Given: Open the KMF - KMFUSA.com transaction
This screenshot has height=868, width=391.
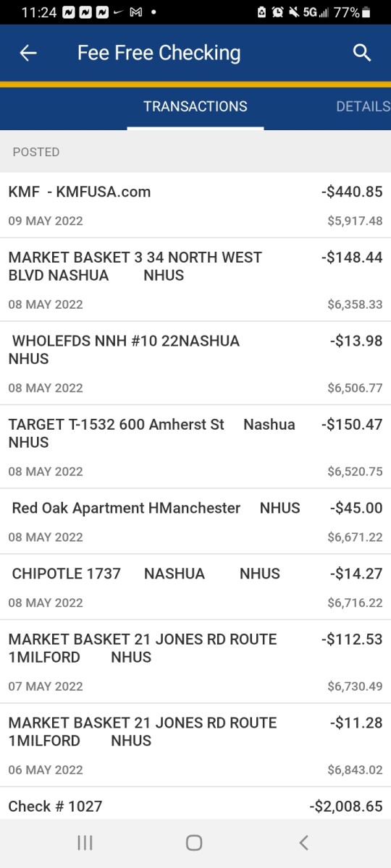Looking at the screenshot, I should (195, 205).
